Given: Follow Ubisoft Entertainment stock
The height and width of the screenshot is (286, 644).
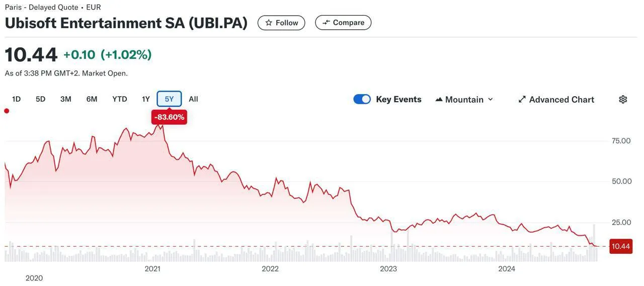Looking at the screenshot, I should click(x=281, y=23).
